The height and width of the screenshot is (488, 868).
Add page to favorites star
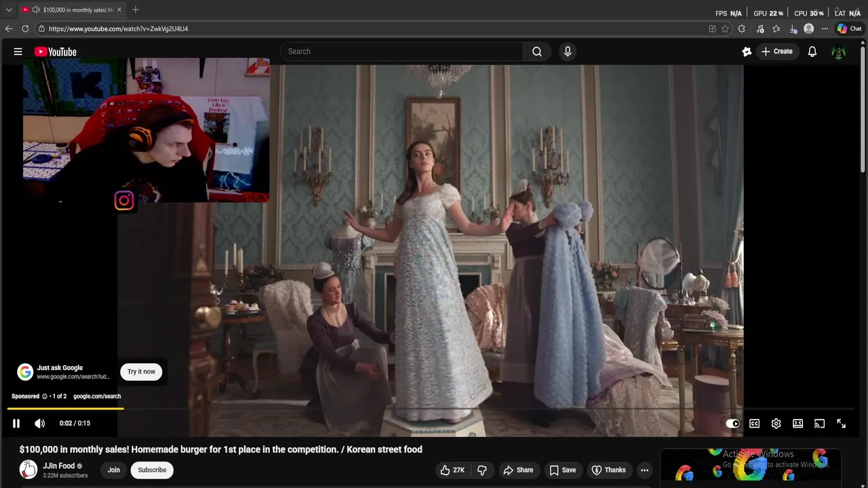tap(725, 28)
